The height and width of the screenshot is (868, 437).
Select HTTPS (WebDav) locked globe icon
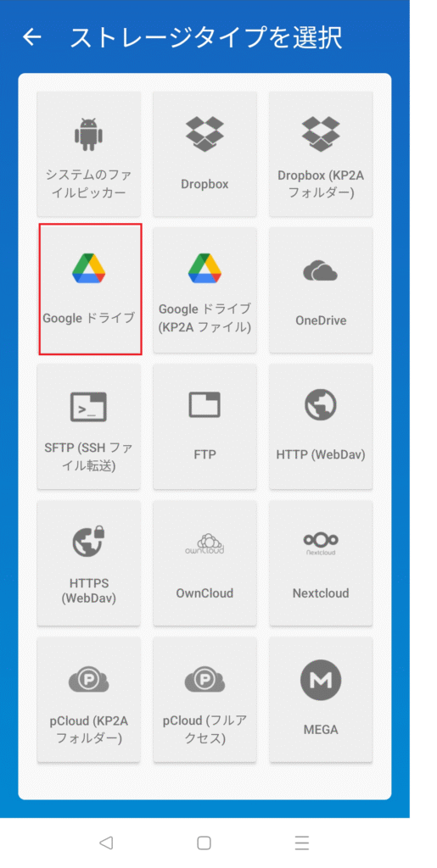(89, 542)
